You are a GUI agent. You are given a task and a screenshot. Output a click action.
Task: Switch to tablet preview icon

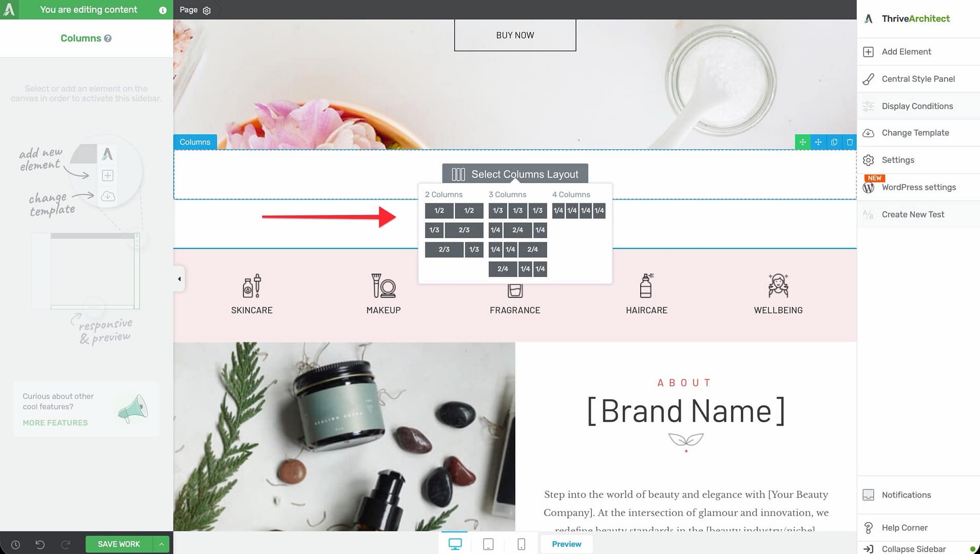pos(488,544)
